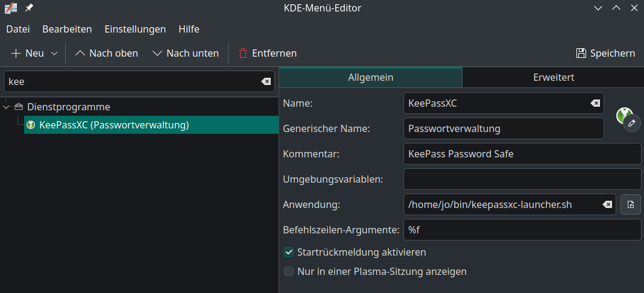Collapse the Dienstprogramme tree branch
Screen dimensions: 644x293
pyautogui.click(x=7, y=107)
